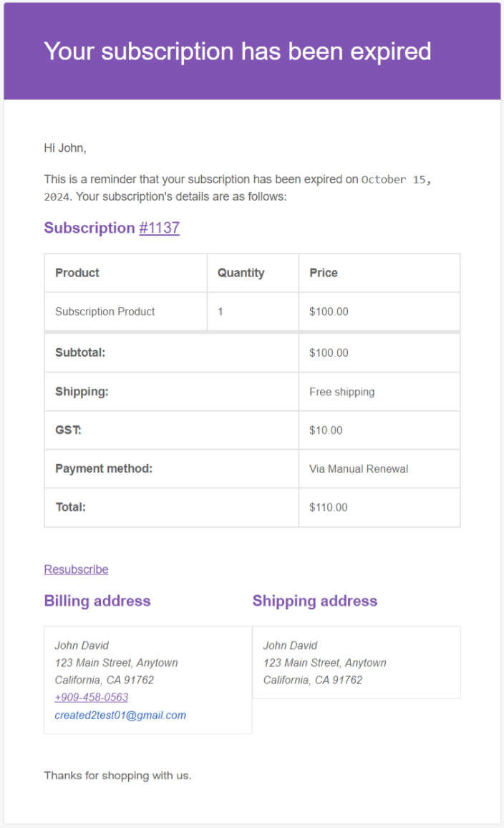Click the quantity value 1 cell

click(220, 312)
